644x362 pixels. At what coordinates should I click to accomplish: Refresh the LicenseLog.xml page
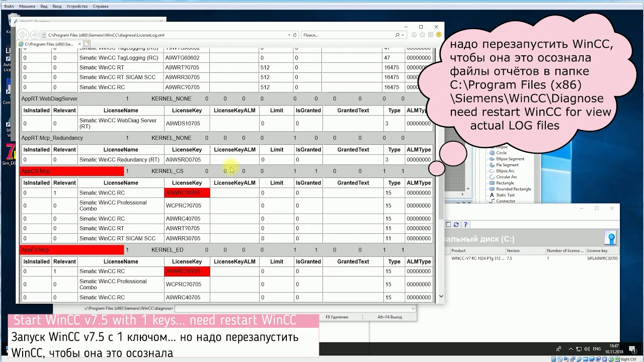[295, 35]
